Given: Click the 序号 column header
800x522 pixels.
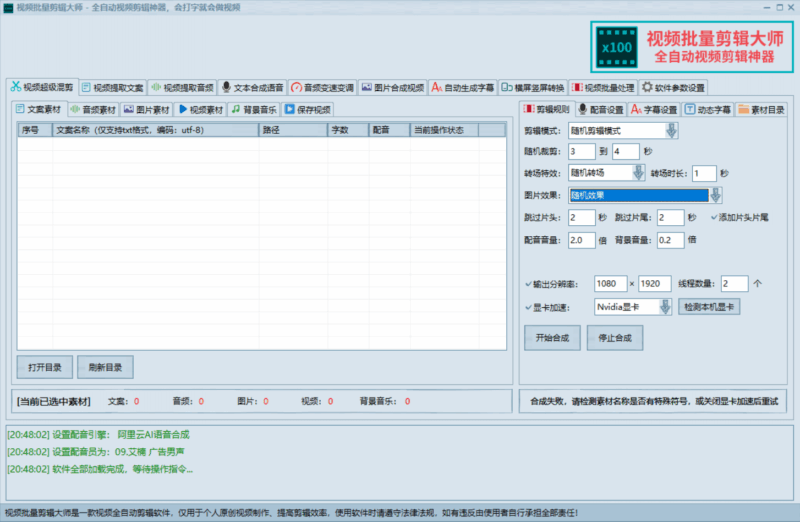Looking at the screenshot, I should click(35, 130).
